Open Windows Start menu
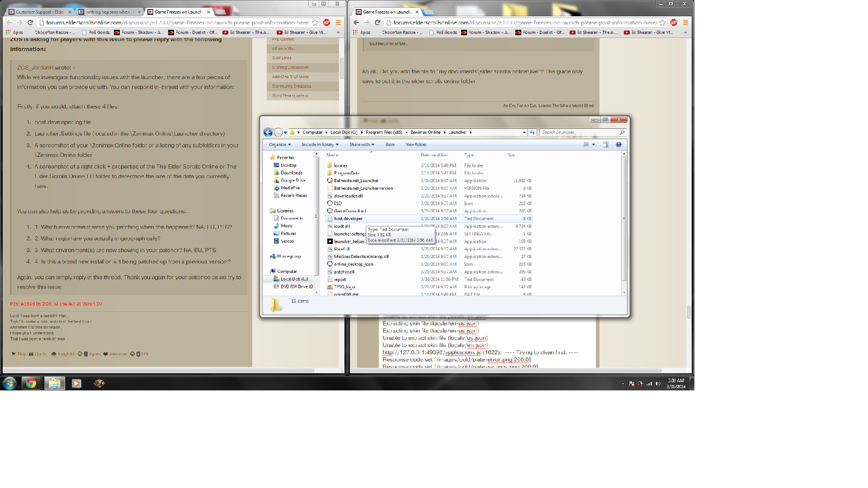This screenshot has height=488, width=868. click(x=9, y=383)
